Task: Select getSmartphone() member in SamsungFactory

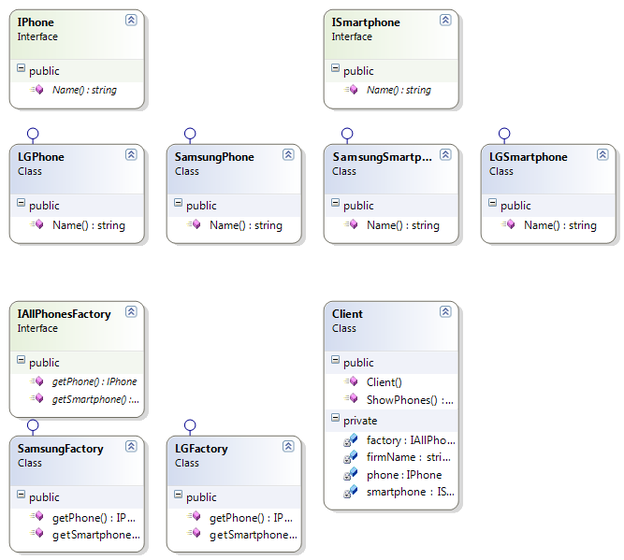Action: (95, 535)
